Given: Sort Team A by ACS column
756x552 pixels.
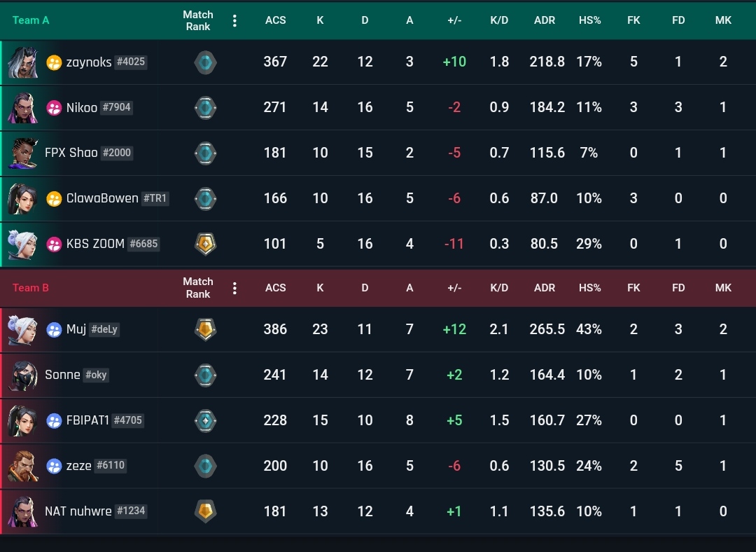Looking at the screenshot, I should 275,20.
